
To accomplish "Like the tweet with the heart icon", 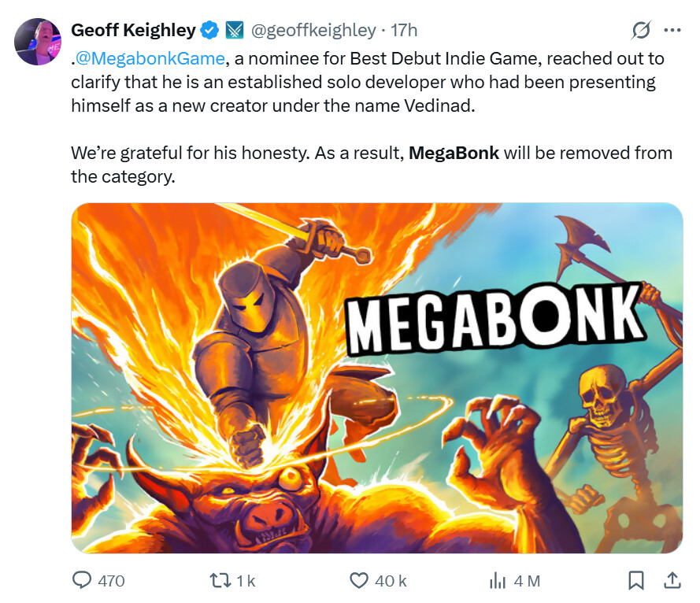I will (359, 580).
